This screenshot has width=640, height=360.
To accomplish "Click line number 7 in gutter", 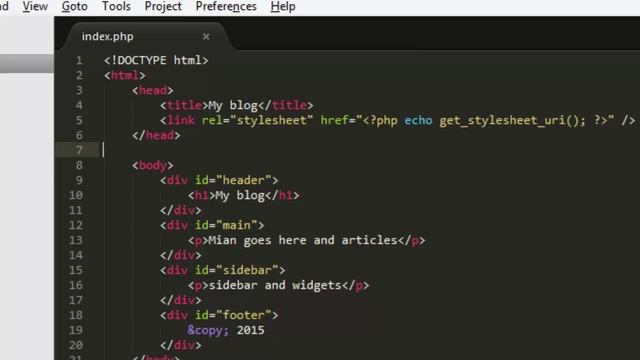I will pos(79,150).
